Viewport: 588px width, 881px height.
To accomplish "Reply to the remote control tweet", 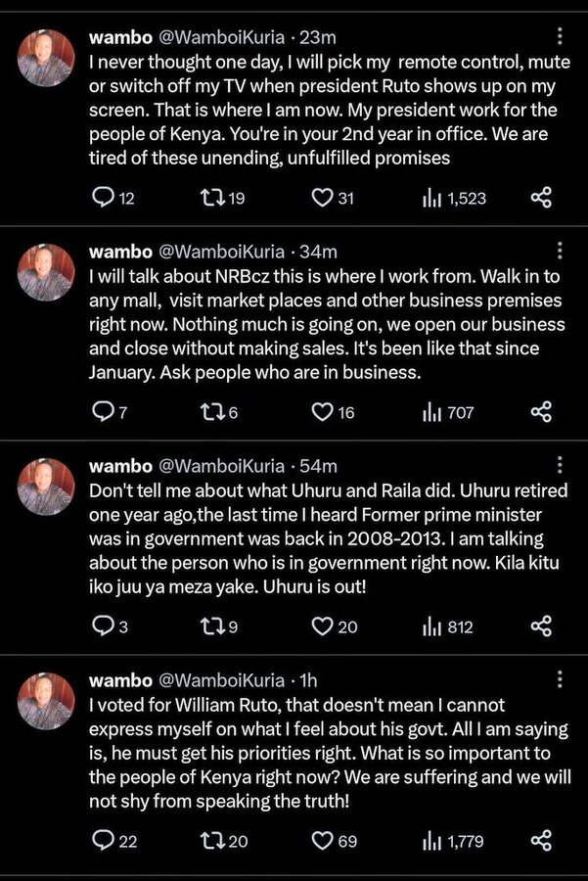I will pyautogui.click(x=103, y=199).
